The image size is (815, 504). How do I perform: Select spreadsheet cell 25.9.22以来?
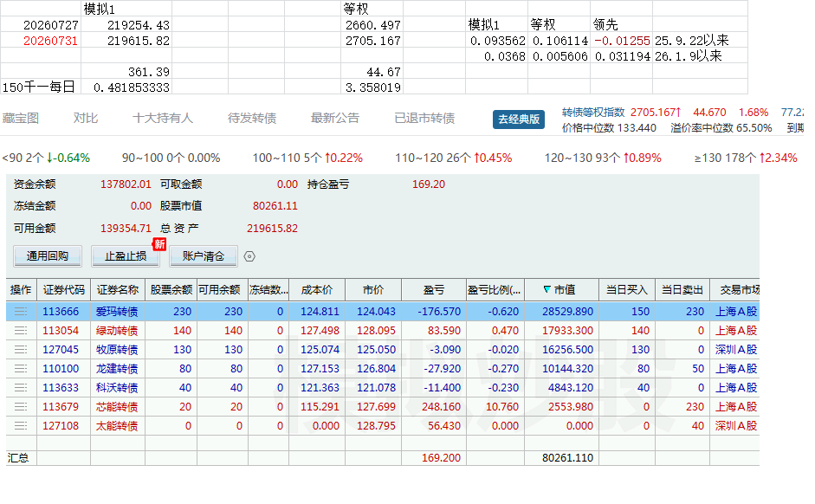coord(700,41)
